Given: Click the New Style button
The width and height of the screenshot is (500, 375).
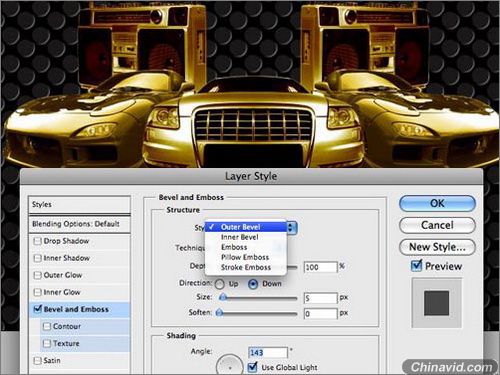Looking at the screenshot, I should pos(437,247).
